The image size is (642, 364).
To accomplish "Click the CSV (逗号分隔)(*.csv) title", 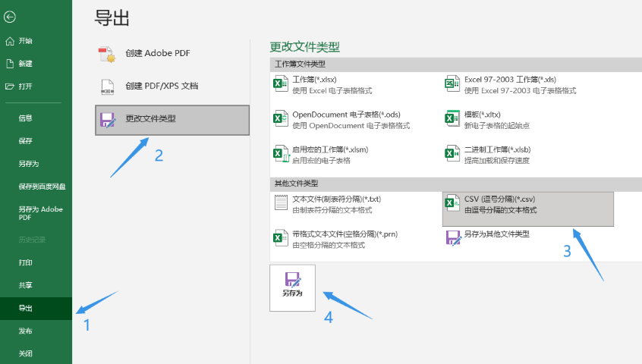I will coord(499,199).
